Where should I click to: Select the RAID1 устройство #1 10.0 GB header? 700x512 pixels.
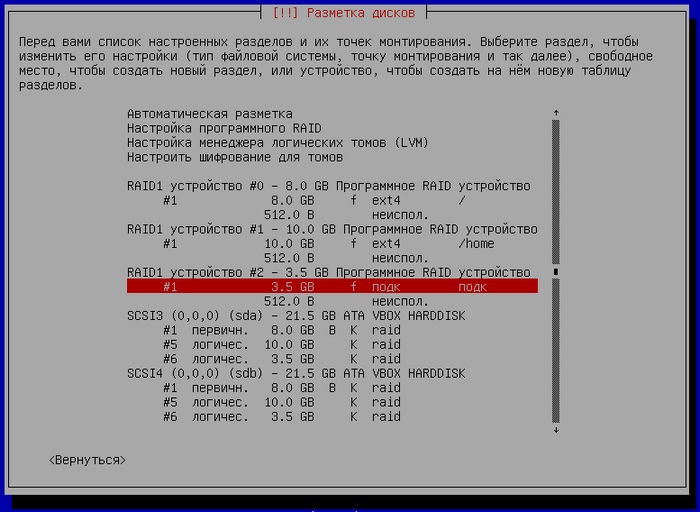click(331, 229)
